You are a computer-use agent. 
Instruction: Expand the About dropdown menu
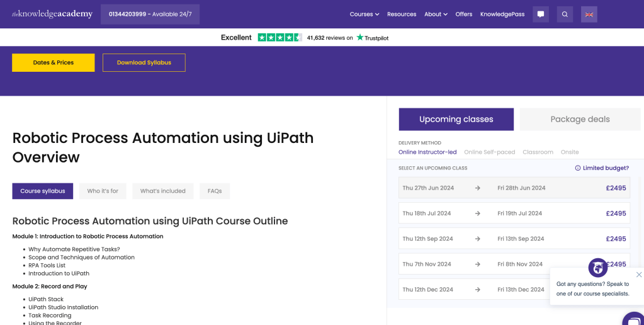tap(436, 14)
